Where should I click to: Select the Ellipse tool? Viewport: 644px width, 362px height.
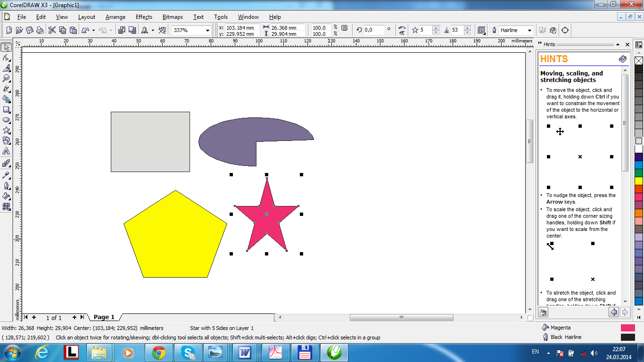point(6,120)
